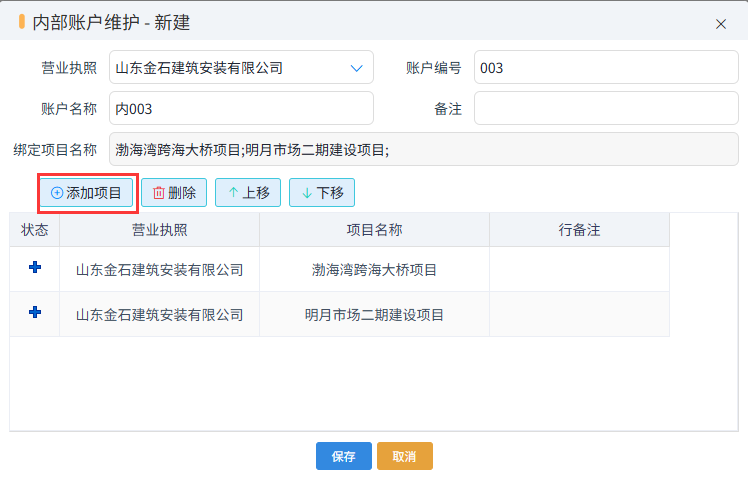
Task: Select the 状态 column header
Action: pos(35,230)
